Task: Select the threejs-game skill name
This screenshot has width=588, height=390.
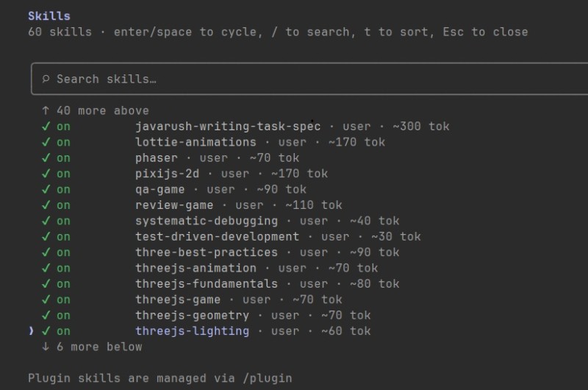Action: [x=178, y=300]
